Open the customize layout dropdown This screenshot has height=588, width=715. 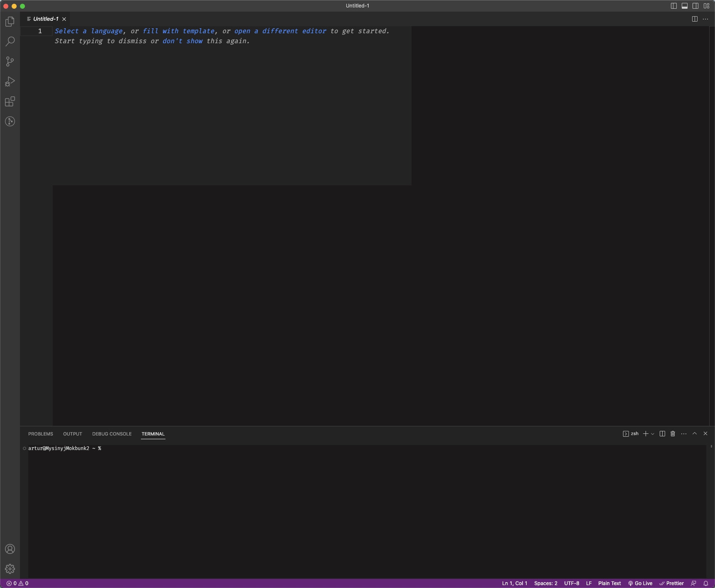[x=705, y=6]
